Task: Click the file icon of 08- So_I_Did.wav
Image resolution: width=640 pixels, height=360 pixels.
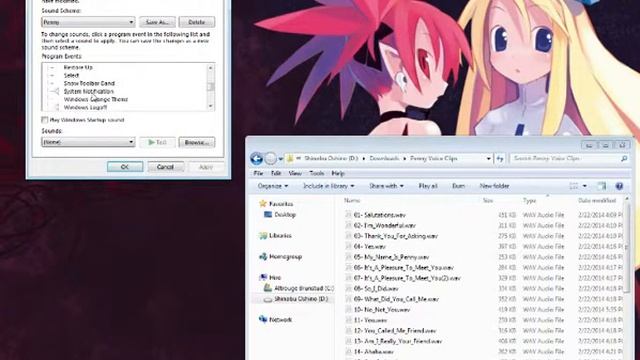Action: [348, 289]
